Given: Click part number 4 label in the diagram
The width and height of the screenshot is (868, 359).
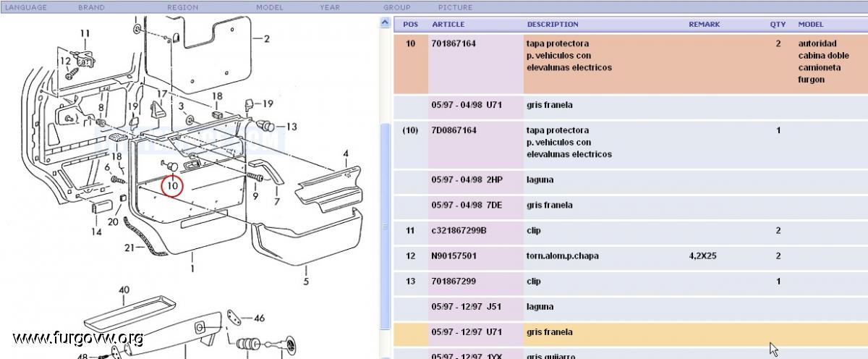Looking at the screenshot, I should [346, 153].
